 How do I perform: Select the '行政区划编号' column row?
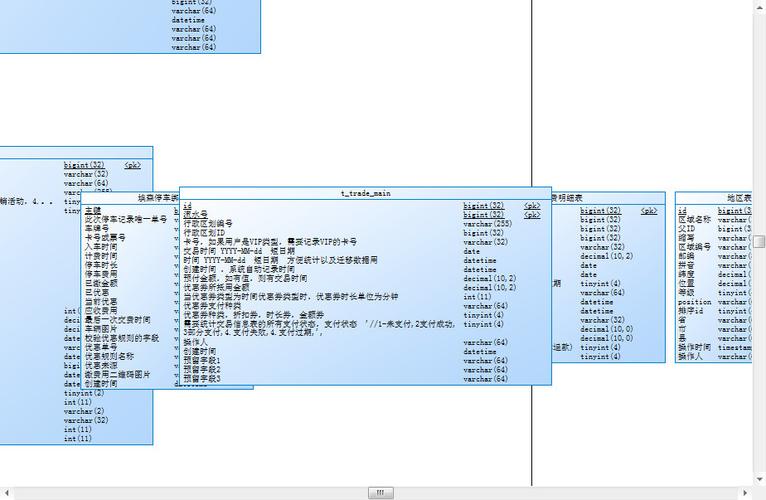208,224
